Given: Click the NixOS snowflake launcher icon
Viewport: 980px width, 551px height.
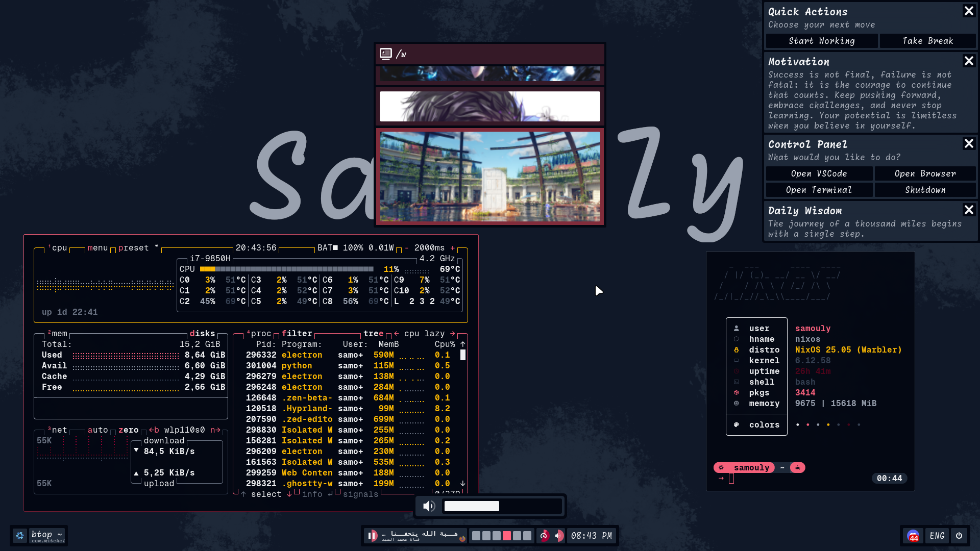Looking at the screenshot, I should point(19,536).
